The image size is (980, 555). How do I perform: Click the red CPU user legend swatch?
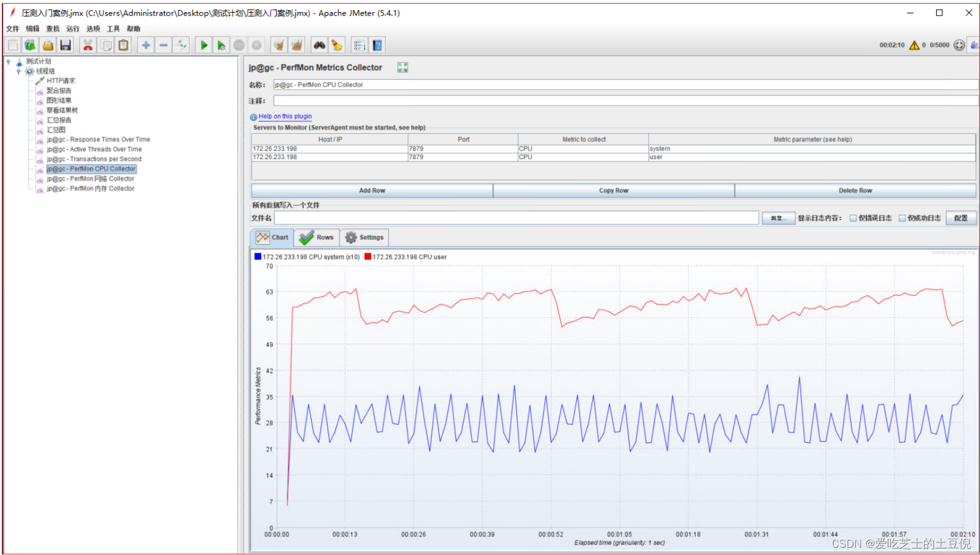click(368, 257)
